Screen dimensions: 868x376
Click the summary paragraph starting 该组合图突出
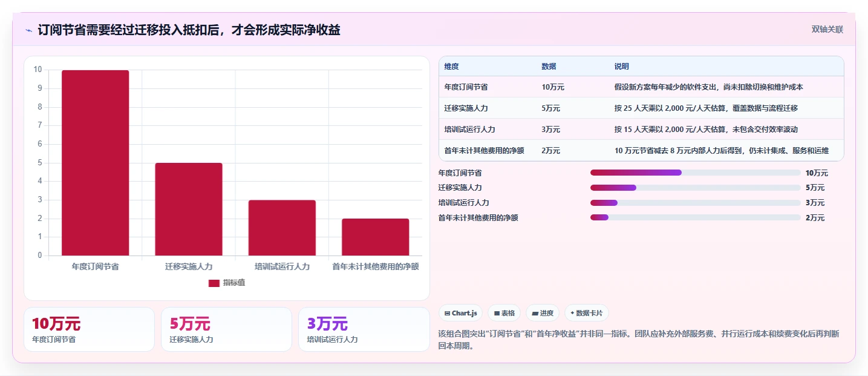coord(638,340)
